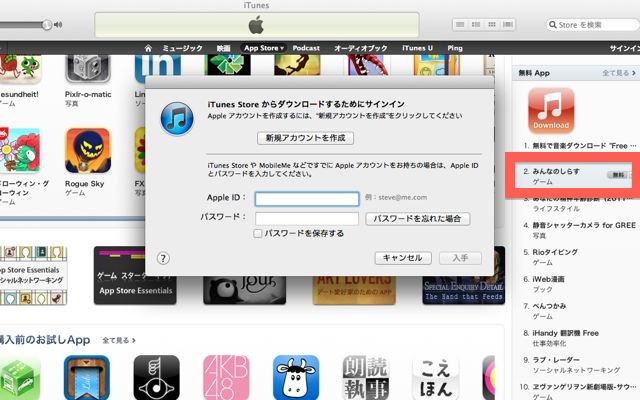
Task: Focus the パスワード input field
Action: click(307, 219)
